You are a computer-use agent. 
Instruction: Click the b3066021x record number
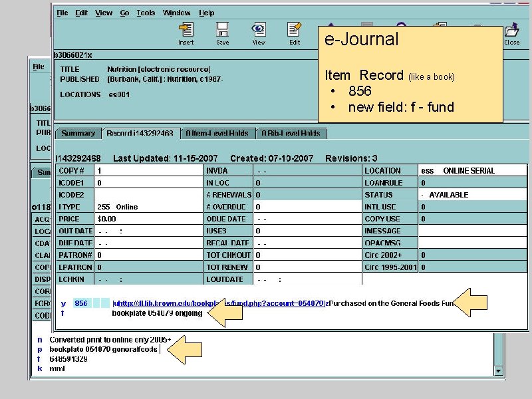pos(73,55)
